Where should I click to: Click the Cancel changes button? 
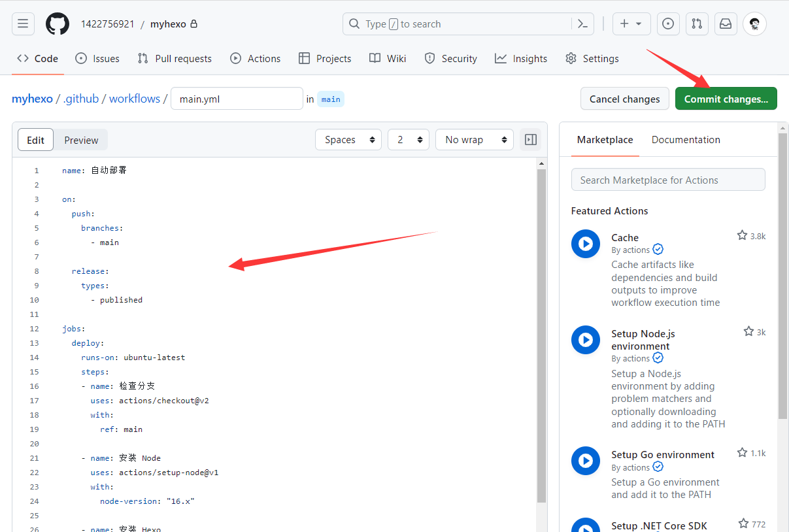(624, 99)
